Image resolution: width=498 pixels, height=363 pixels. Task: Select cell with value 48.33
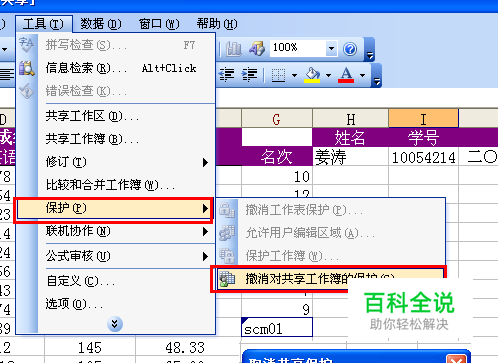187,348
